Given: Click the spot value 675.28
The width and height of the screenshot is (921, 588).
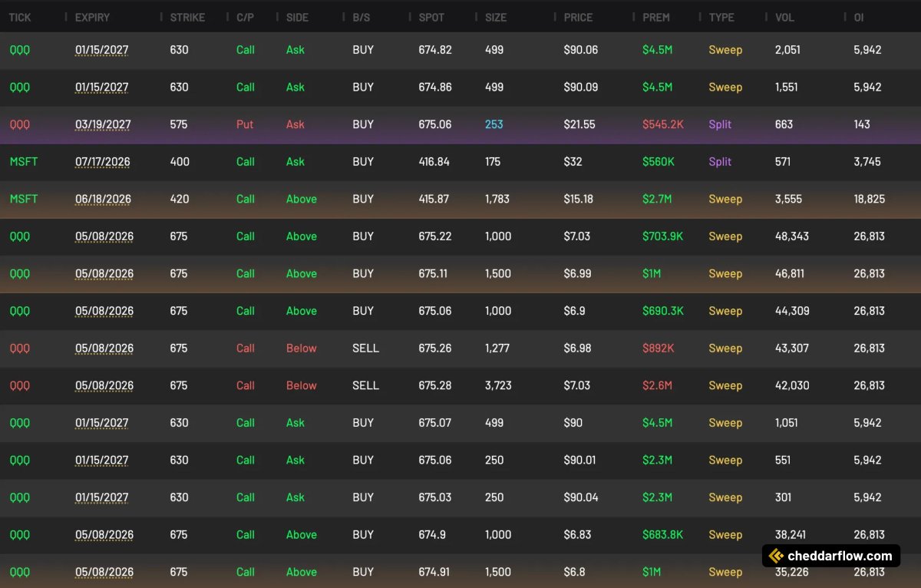Looking at the screenshot, I should click(x=436, y=385).
